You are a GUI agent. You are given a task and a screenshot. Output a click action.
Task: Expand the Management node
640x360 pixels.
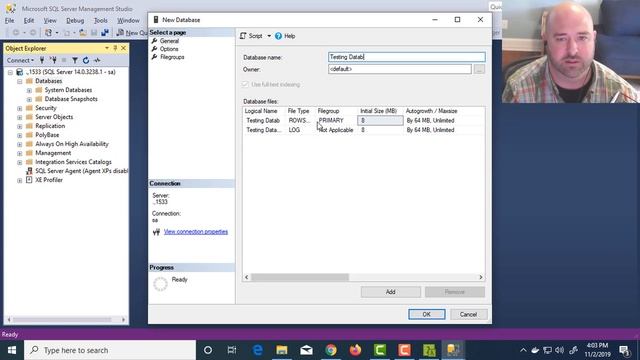[20, 153]
